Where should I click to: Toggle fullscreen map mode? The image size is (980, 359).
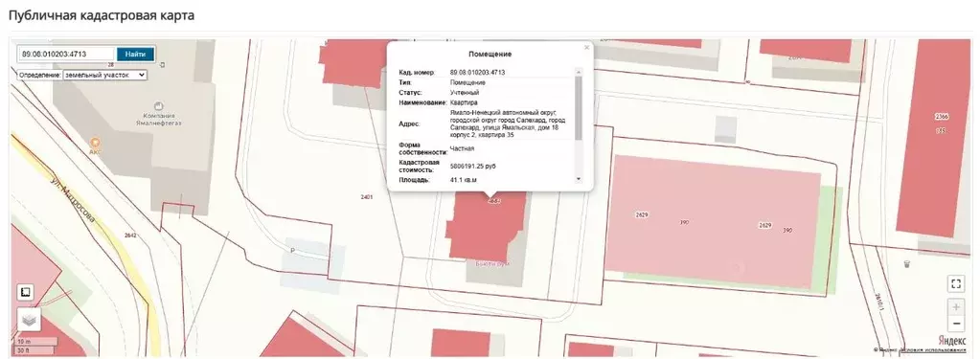click(x=955, y=284)
